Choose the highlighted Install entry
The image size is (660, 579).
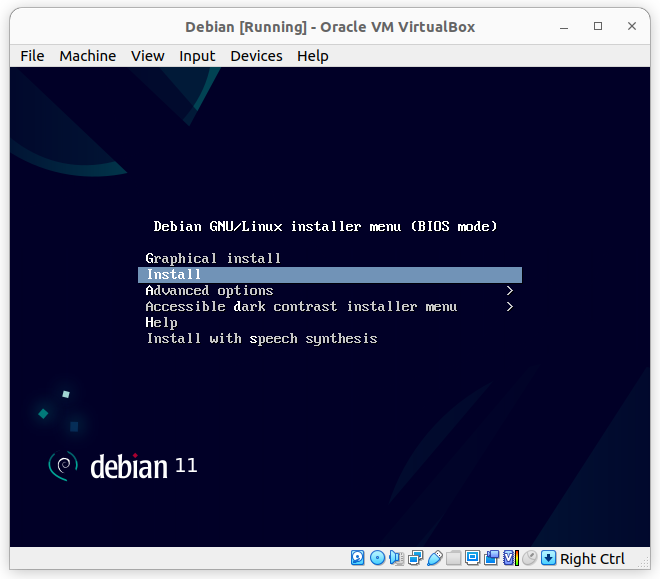click(x=330, y=275)
